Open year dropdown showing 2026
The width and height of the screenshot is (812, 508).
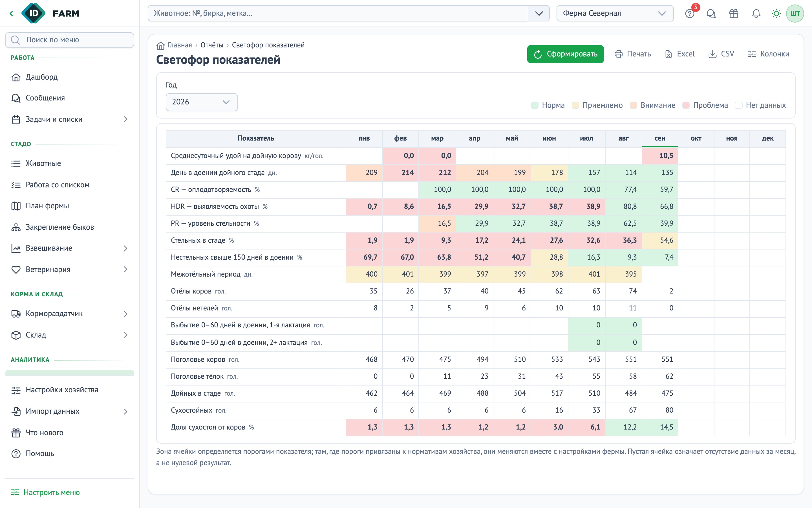202,102
